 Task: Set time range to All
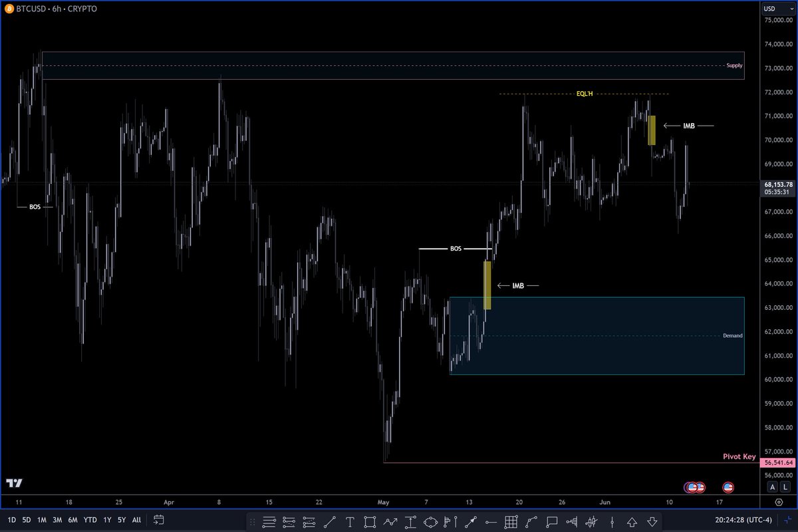tap(136, 520)
